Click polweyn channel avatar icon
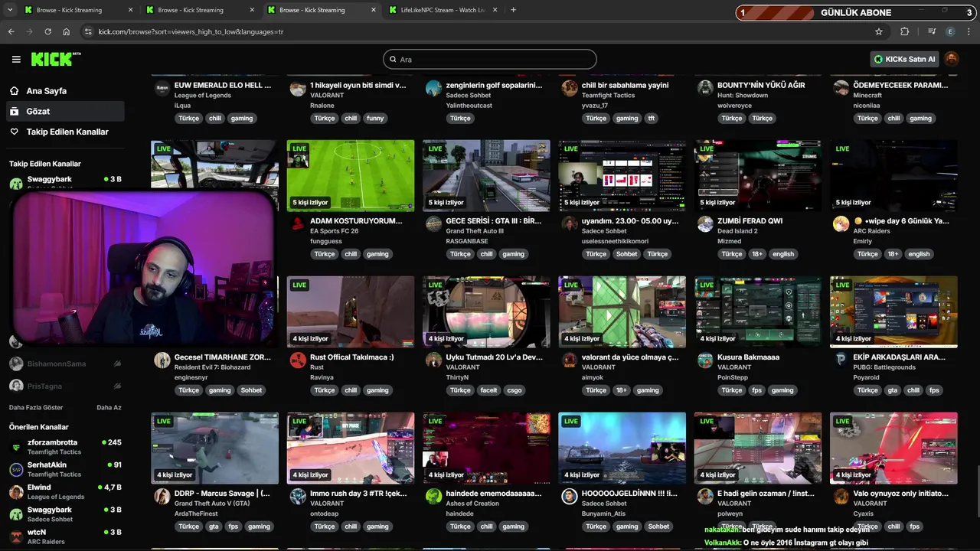Viewport: 980px width, 551px height. (705, 497)
